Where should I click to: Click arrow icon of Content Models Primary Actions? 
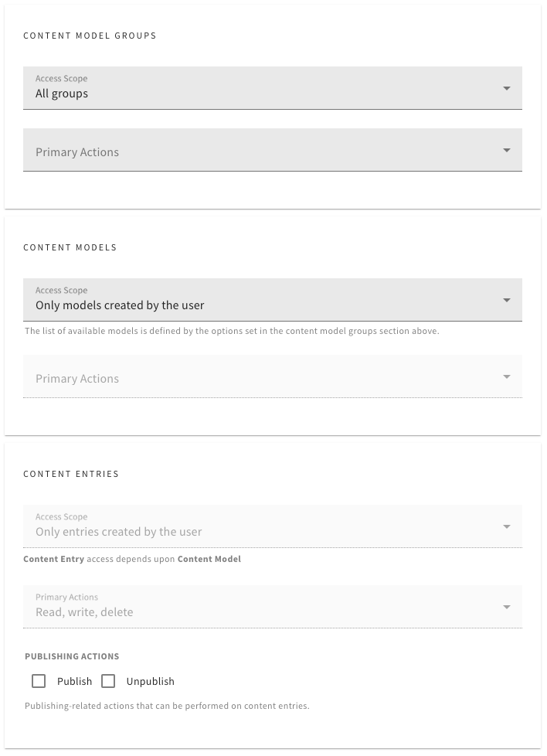click(x=507, y=376)
